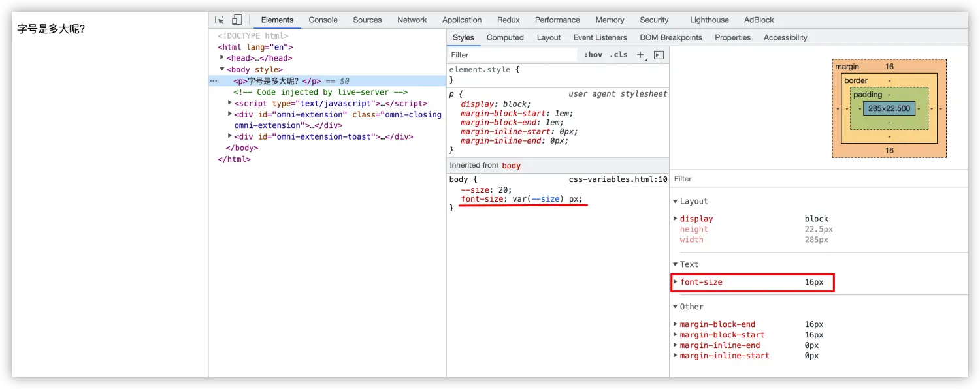This screenshot has height=389, width=980.
Task: Collapse the Text computed section
Action: tap(676, 264)
